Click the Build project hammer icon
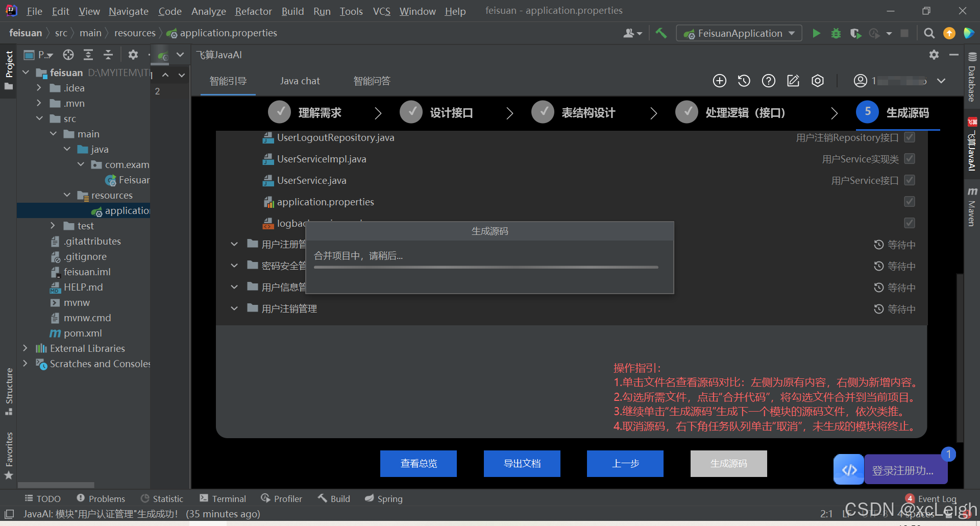The width and height of the screenshot is (980, 526). (x=661, y=33)
